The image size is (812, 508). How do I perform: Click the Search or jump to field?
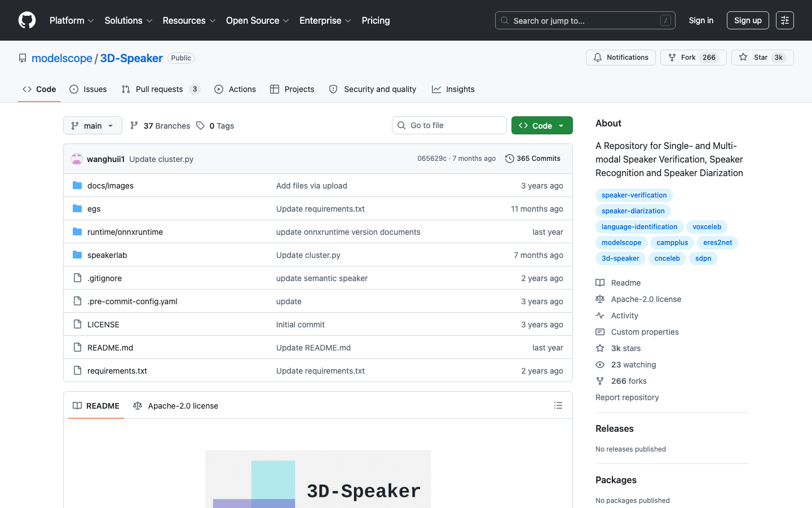585,20
